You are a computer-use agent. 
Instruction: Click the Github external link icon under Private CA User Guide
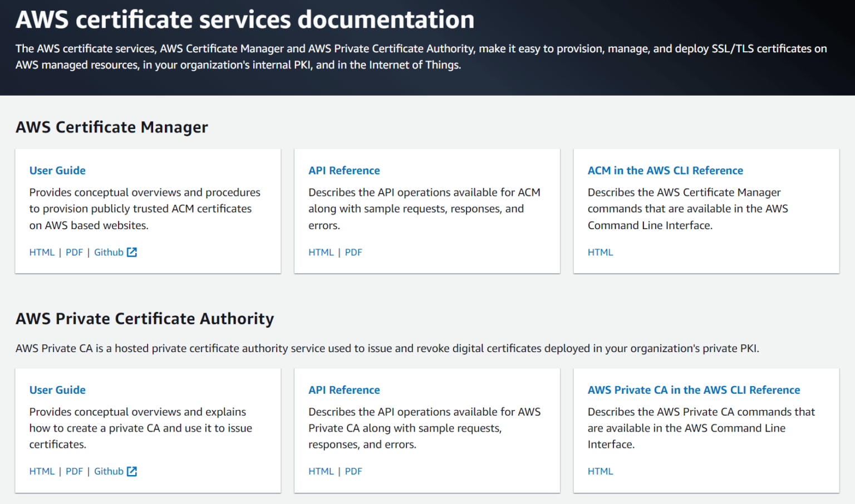tap(132, 471)
